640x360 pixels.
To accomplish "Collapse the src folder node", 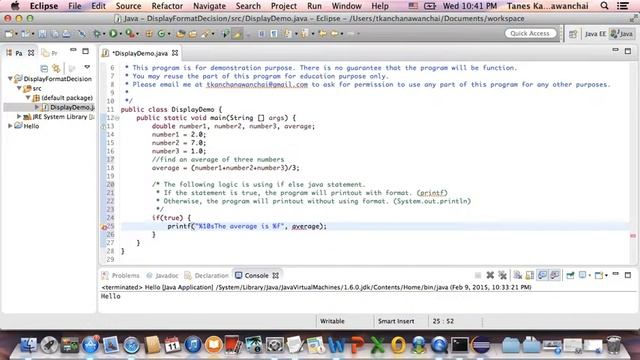I will tap(19, 88).
